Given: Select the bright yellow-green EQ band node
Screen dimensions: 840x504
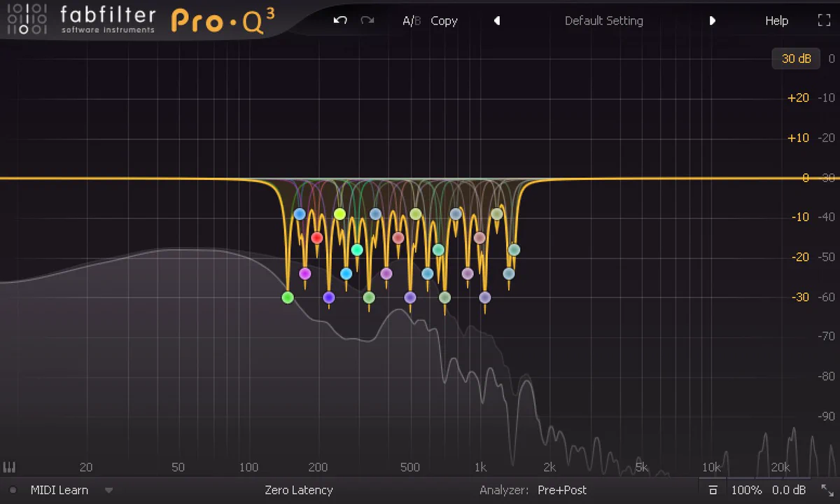Looking at the screenshot, I should [x=339, y=214].
